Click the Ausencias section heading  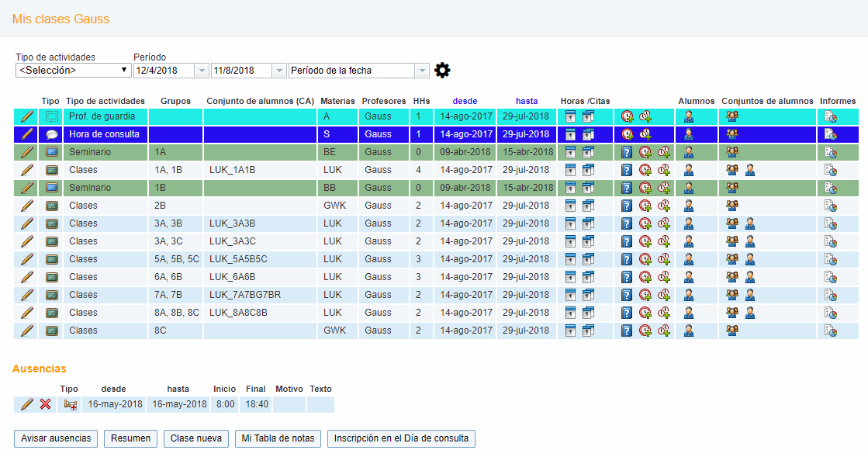40,369
